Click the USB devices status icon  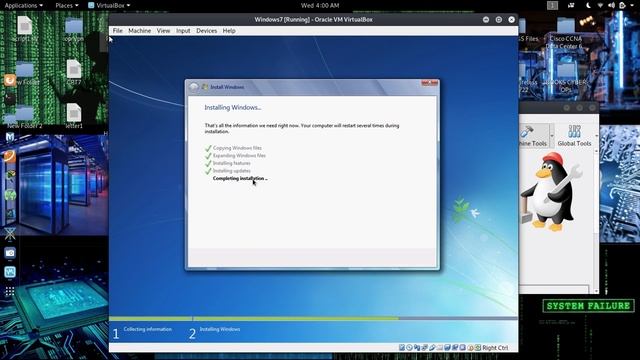433,347
